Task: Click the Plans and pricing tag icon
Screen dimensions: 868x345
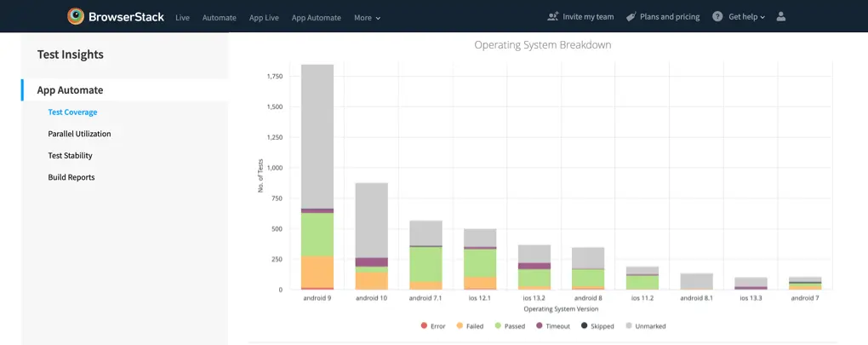Action: (631, 17)
